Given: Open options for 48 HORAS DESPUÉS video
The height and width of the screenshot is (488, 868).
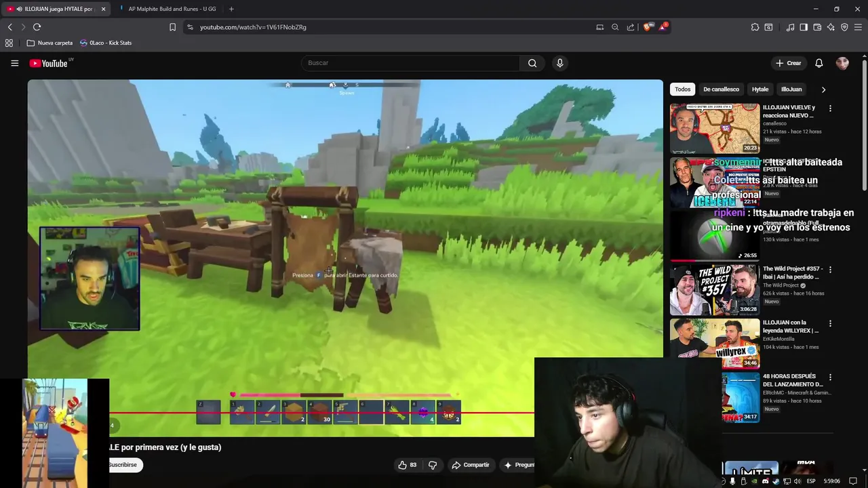Looking at the screenshot, I should (830, 377).
